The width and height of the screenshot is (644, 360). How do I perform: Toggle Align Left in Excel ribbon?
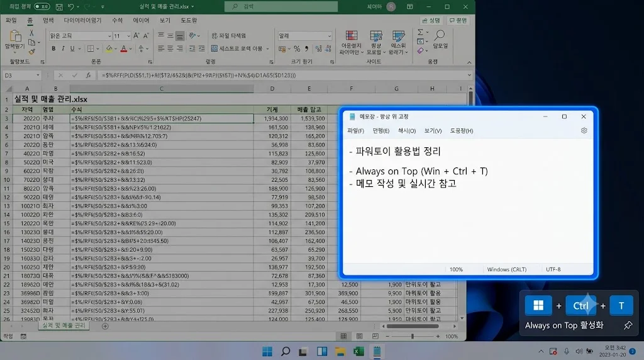(x=161, y=48)
